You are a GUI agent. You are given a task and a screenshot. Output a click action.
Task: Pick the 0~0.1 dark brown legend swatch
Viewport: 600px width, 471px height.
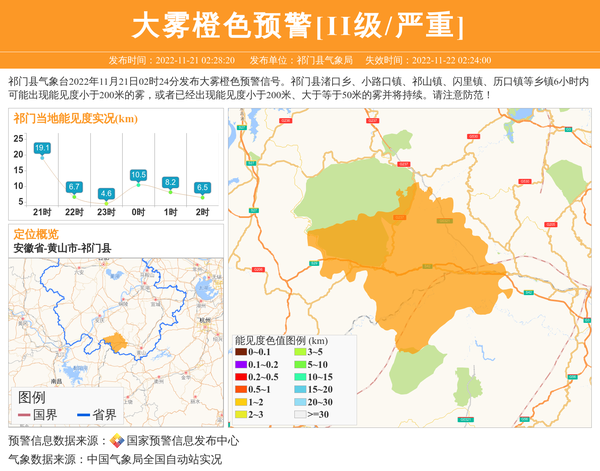[x=240, y=352]
